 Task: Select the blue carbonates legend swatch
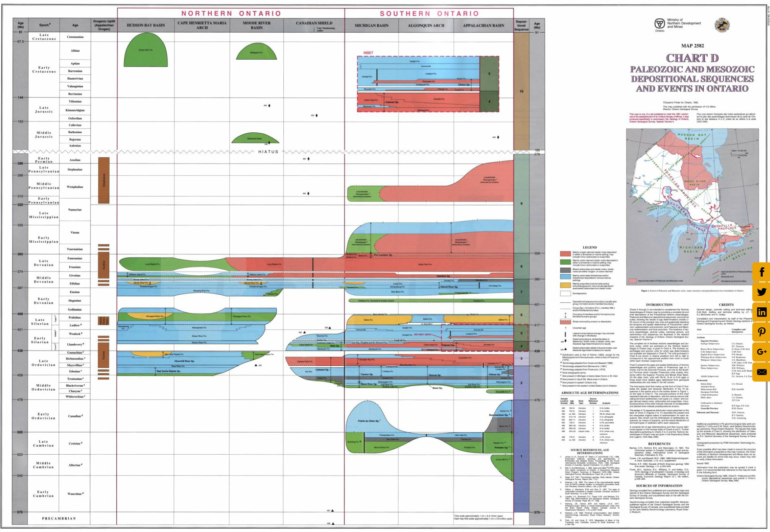click(565, 277)
